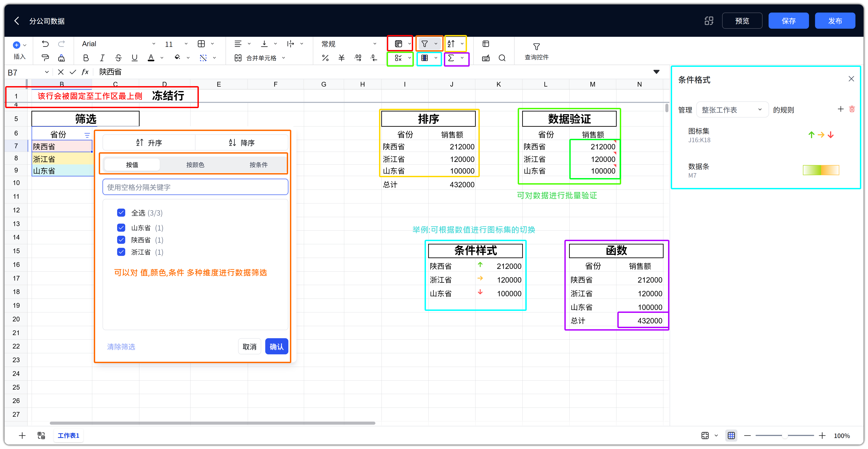Open the data validation tool
This screenshot has width=868, height=449.
point(398,58)
